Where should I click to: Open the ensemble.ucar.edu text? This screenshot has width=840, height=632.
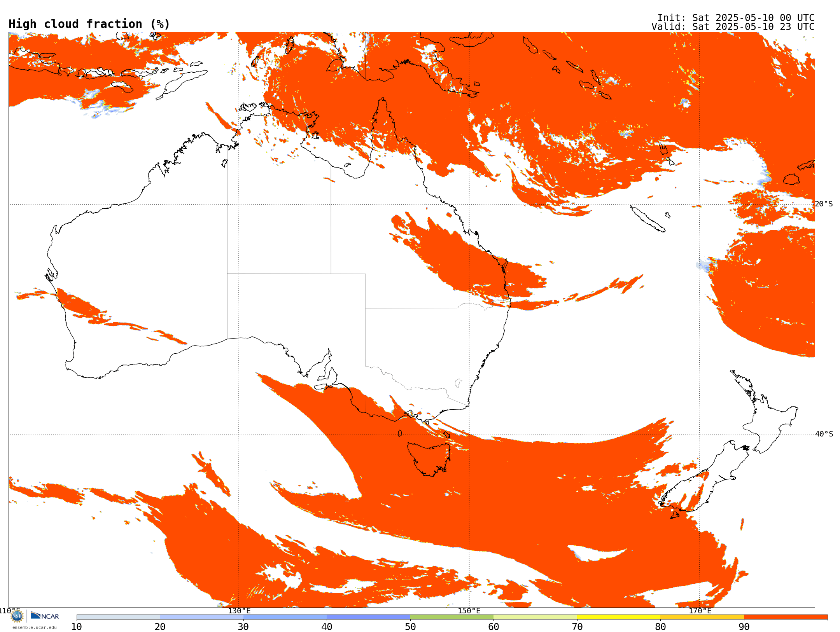point(34,627)
